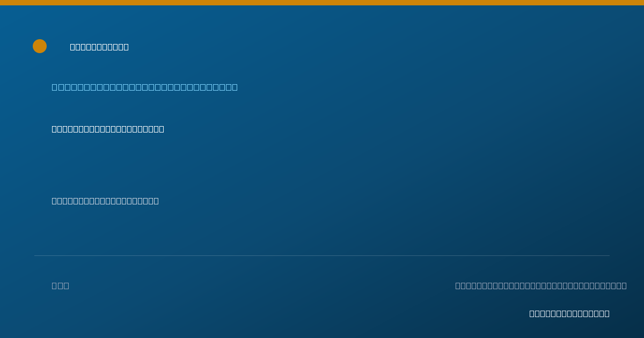Click the orange circle icon beside the header
The image size is (644, 338).
tap(40, 46)
